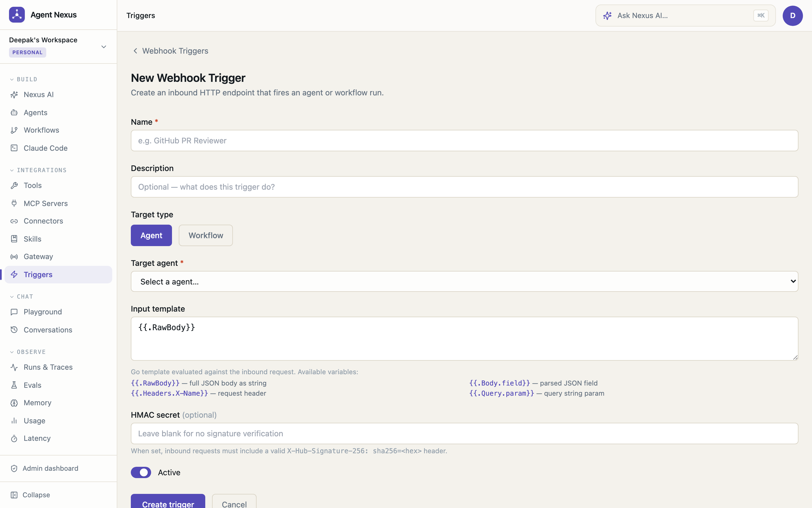Click the ⌘K shortcut badge
Screen dimensions: 812x508
click(761, 16)
